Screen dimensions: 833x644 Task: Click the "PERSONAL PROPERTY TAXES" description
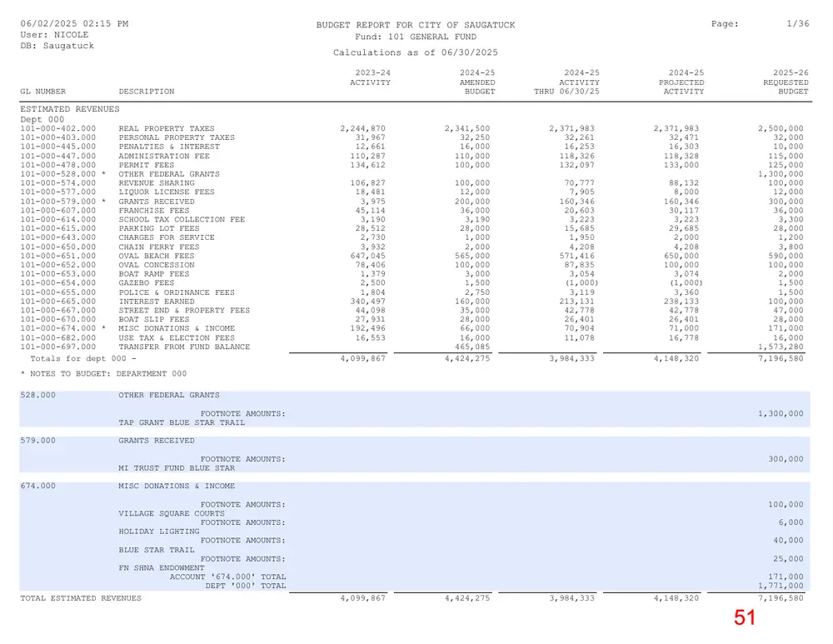(x=177, y=137)
